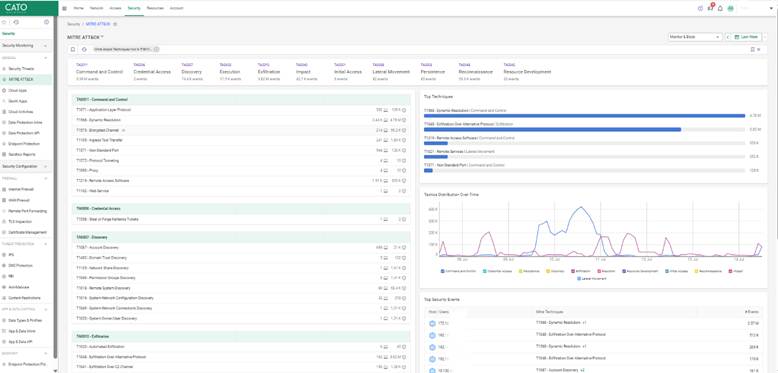The image size is (778, 373).
Task: Click device icon on Dynamic Resolution row
Action: coord(386,120)
